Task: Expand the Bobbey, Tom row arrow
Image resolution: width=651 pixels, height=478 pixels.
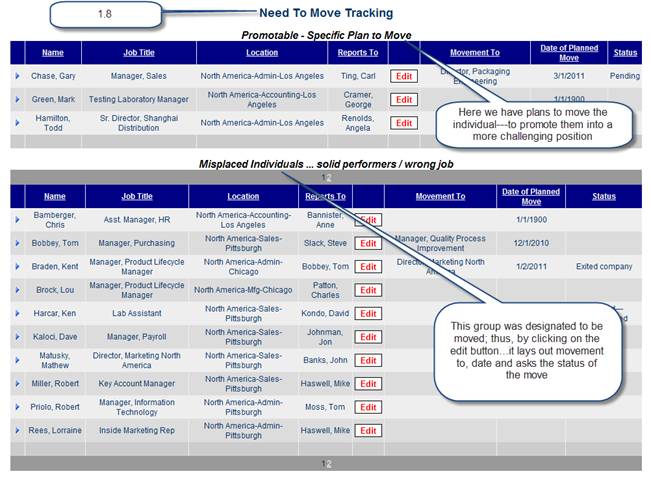Action: 17,243
